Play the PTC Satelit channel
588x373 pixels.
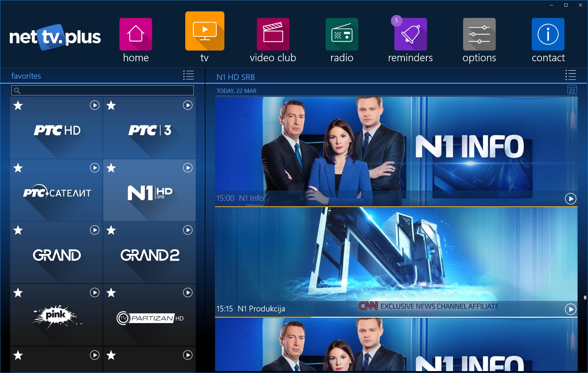[x=95, y=168]
